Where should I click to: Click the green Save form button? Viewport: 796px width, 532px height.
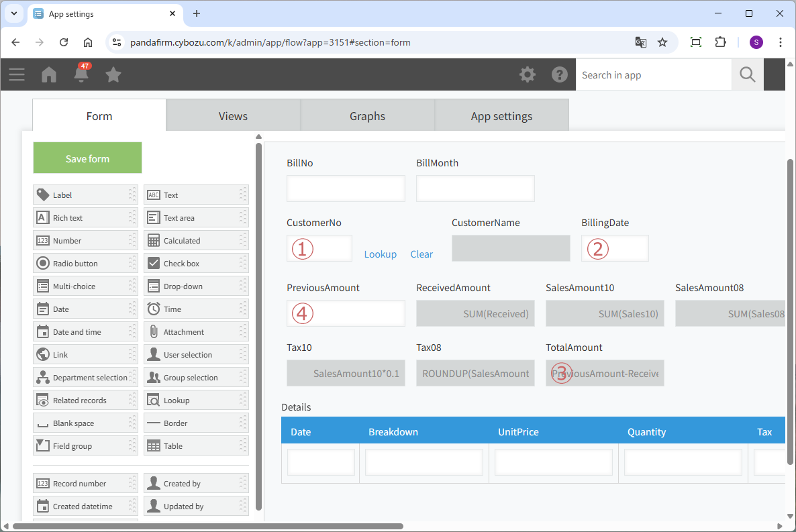coord(87,158)
